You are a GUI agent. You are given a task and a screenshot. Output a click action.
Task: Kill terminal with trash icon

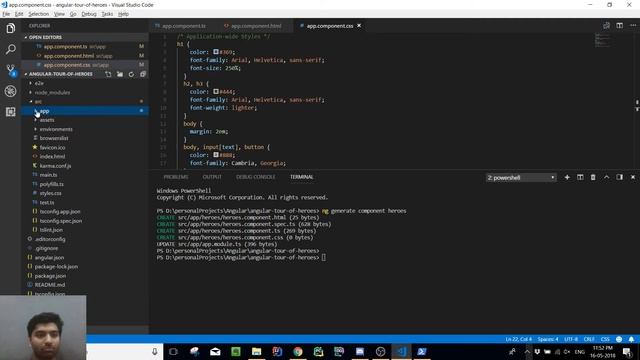593,177
